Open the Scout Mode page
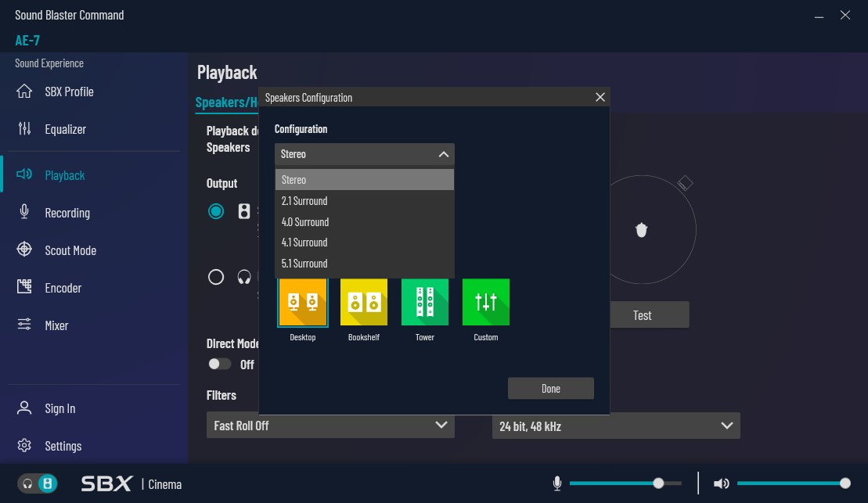 [x=70, y=250]
